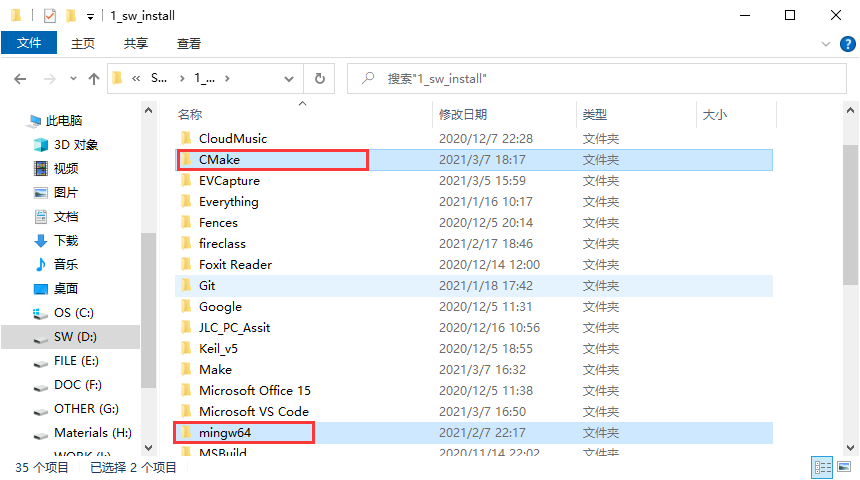
Task: Click the navigation pane scroll down arrow
Action: 148,448
